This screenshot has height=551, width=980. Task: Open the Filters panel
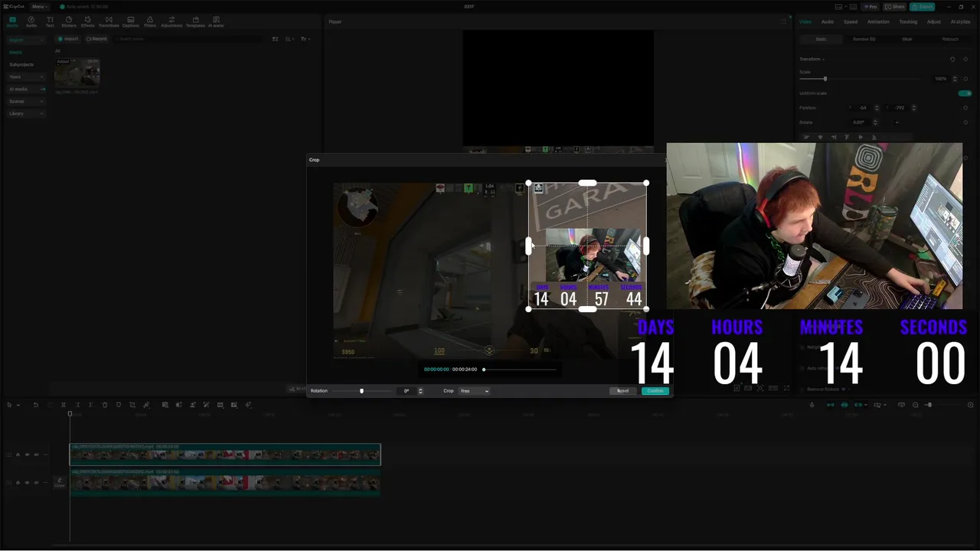coord(150,21)
